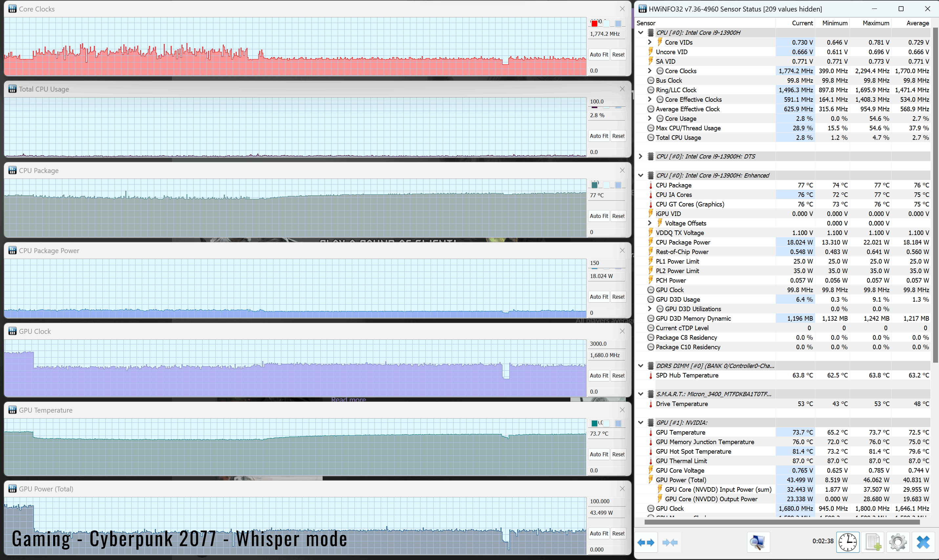Click Auto Fit in the GPU Clock window
939x560 pixels.
click(x=599, y=376)
